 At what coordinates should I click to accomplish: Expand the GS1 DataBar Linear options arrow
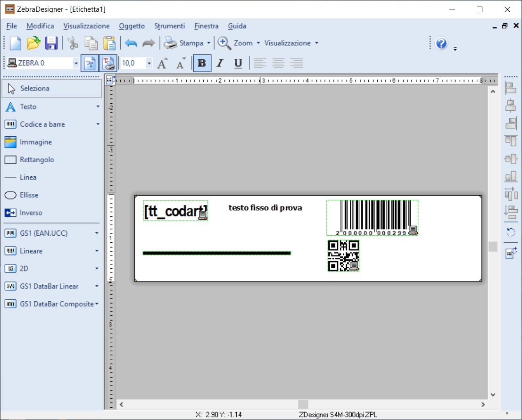(x=97, y=287)
